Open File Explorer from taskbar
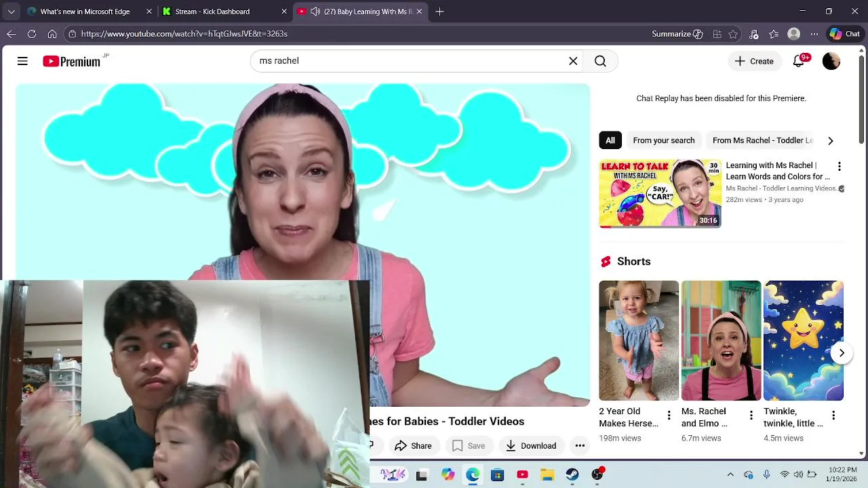The width and height of the screenshot is (868, 488). pos(547,475)
